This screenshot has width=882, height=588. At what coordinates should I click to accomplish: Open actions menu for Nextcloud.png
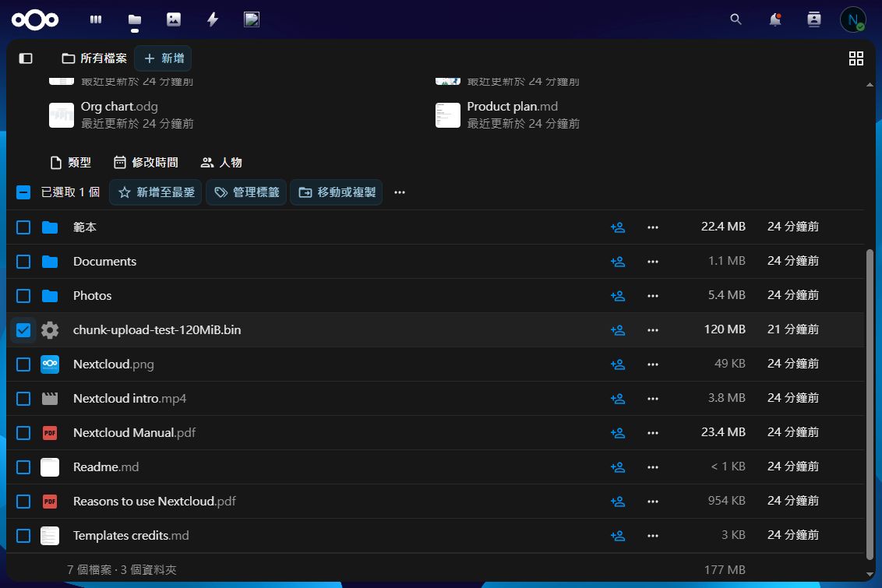coord(652,364)
